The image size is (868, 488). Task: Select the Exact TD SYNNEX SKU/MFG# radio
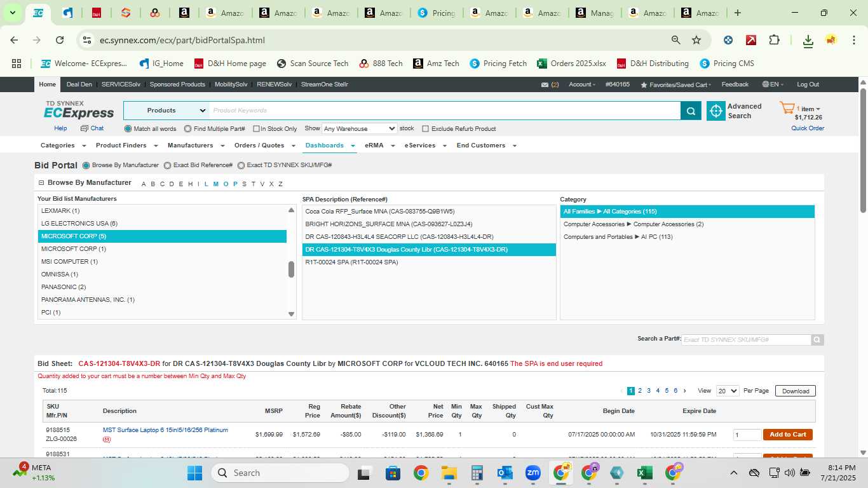tap(241, 165)
